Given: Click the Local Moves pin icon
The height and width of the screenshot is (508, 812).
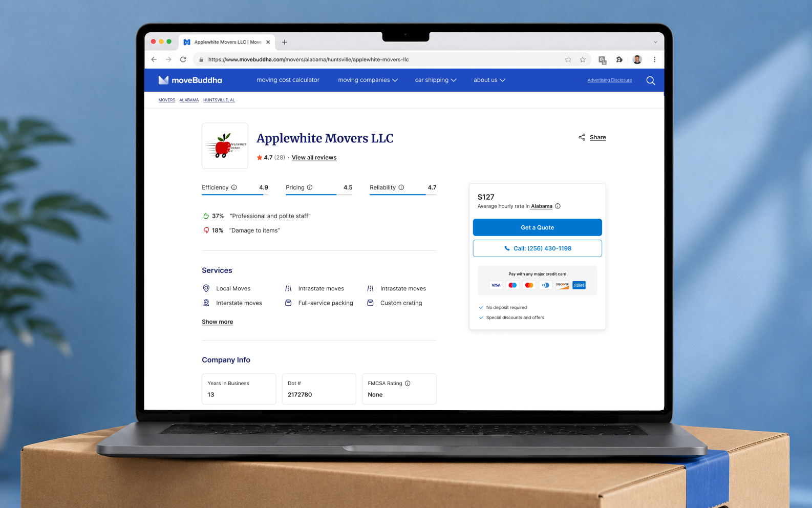Looking at the screenshot, I should coord(206,288).
